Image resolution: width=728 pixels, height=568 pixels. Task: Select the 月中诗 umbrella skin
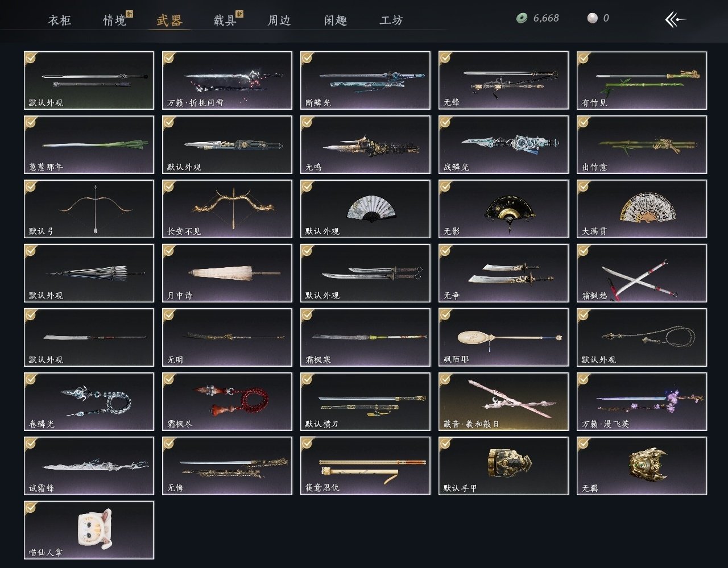[227, 273]
